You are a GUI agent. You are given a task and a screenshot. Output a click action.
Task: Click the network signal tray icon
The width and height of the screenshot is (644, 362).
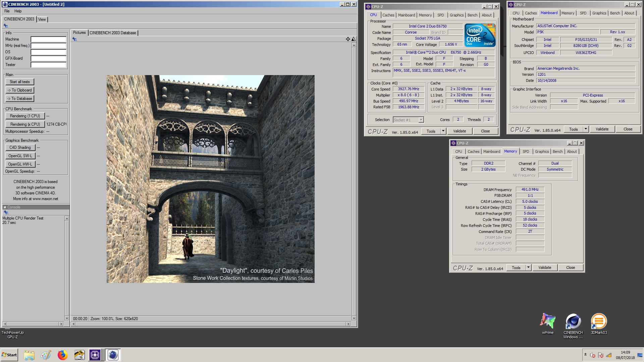point(608,355)
